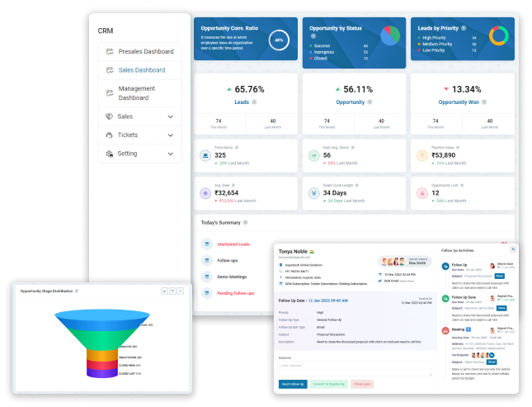Click the Opportunity link under 56.11%
Image resolution: width=532 pixels, height=407 pixels.
pyautogui.click(x=351, y=102)
